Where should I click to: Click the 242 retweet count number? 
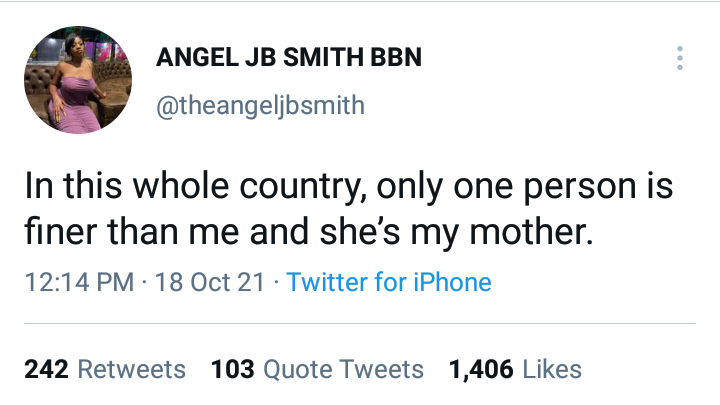pyautogui.click(x=46, y=370)
